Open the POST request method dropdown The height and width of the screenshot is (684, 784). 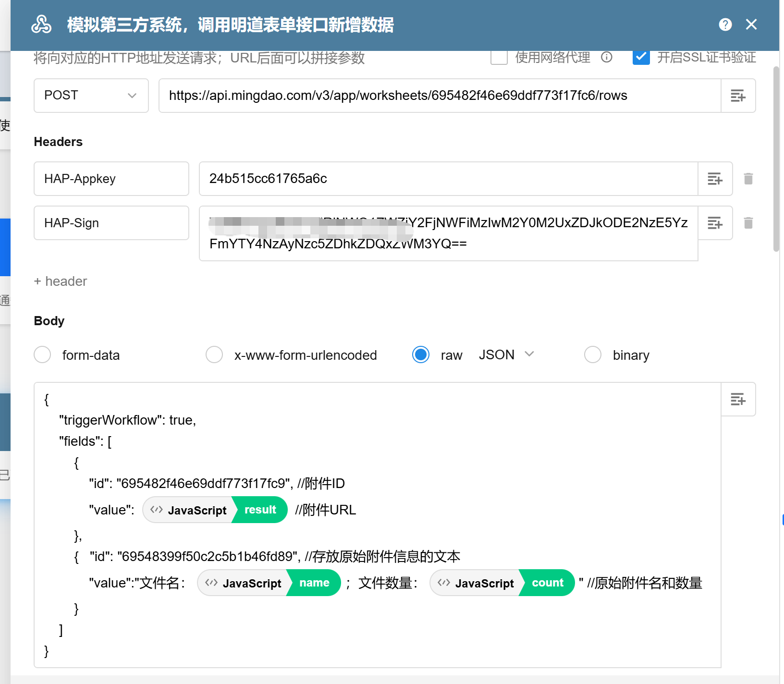[91, 96]
